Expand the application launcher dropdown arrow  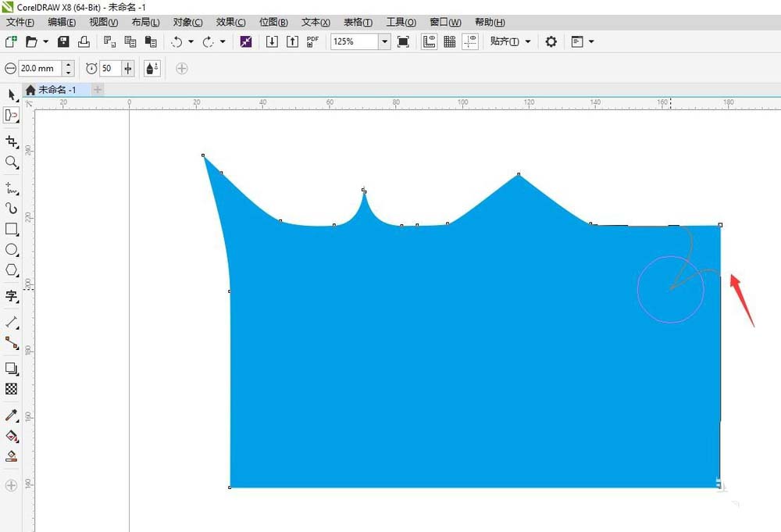(591, 41)
